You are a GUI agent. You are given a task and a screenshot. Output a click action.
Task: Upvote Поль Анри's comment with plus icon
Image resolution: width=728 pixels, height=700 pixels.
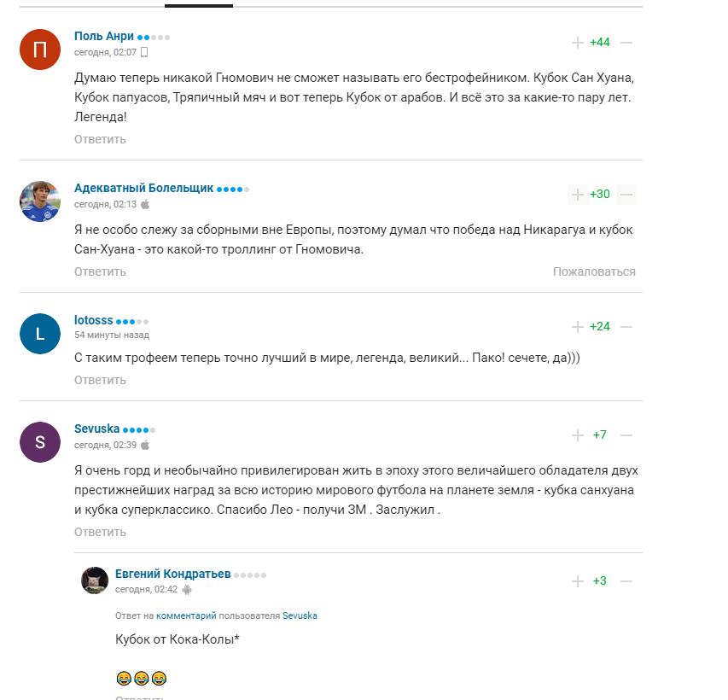pos(578,43)
